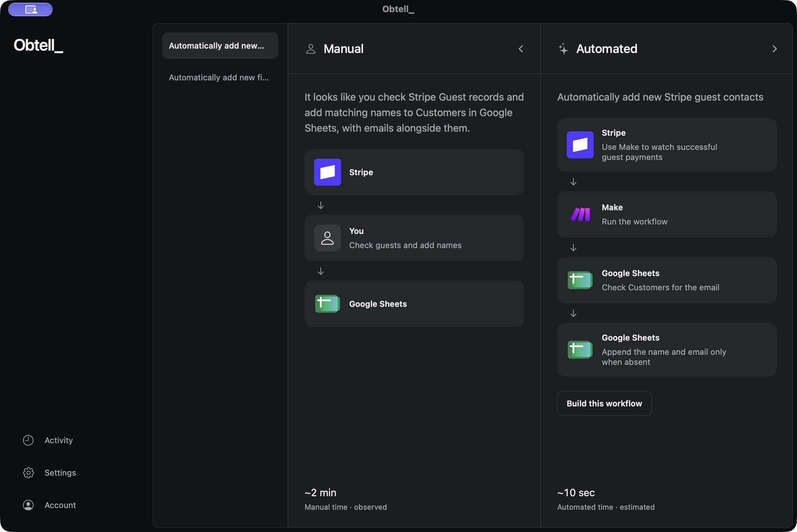Open the Settings menu item

pyautogui.click(x=60, y=473)
